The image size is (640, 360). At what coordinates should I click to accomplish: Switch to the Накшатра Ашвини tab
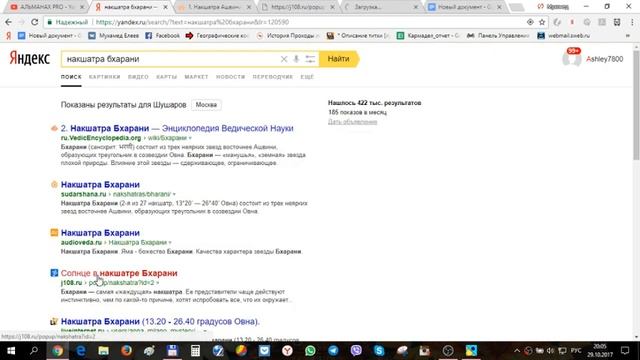click(215, 7)
